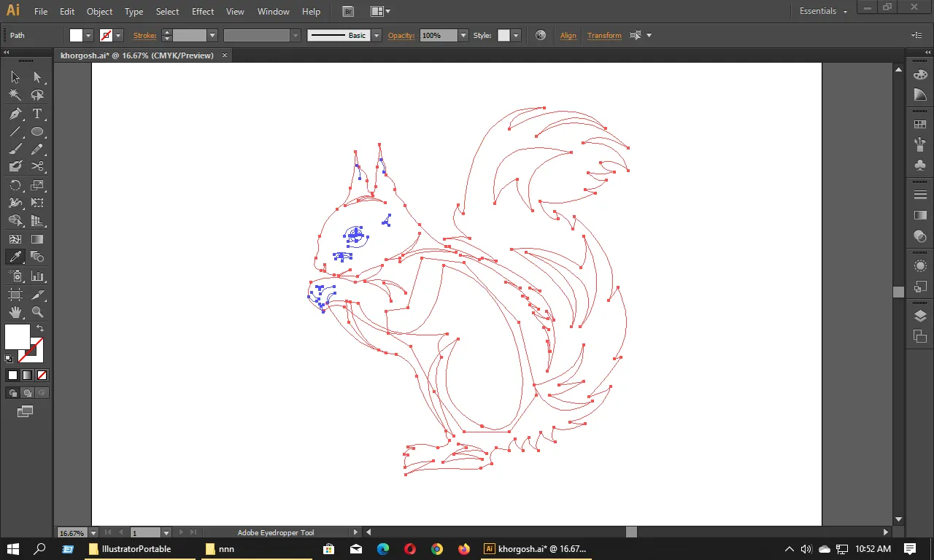Enable Draw Behind mode
Screen dimensions: 934x560
tap(27, 393)
